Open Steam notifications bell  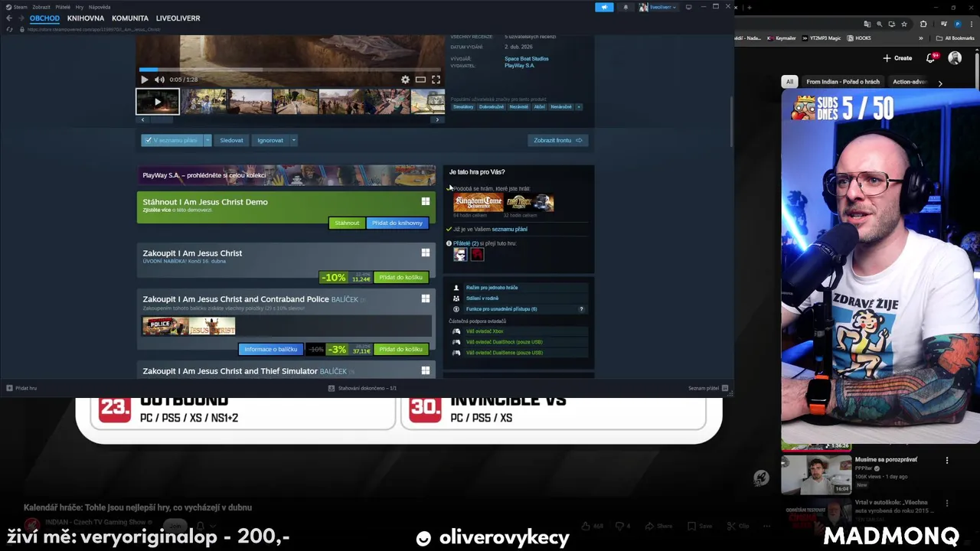pos(626,7)
